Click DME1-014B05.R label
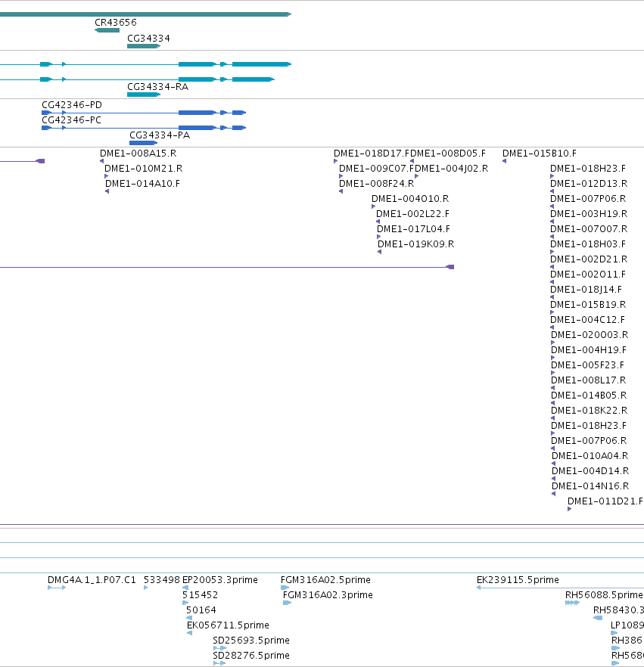Screen dimensions: 644x667 click(589, 396)
